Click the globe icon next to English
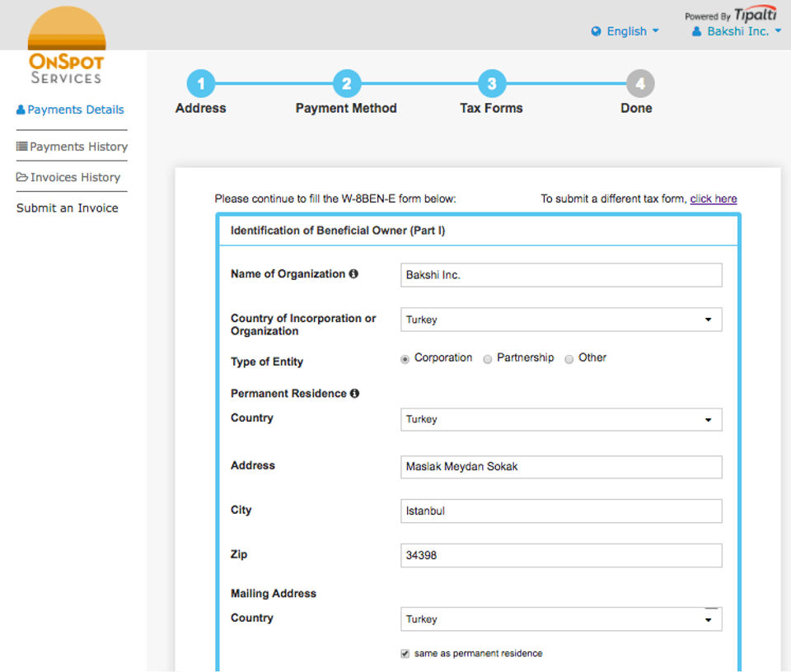791x672 pixels. coord(596,31)
